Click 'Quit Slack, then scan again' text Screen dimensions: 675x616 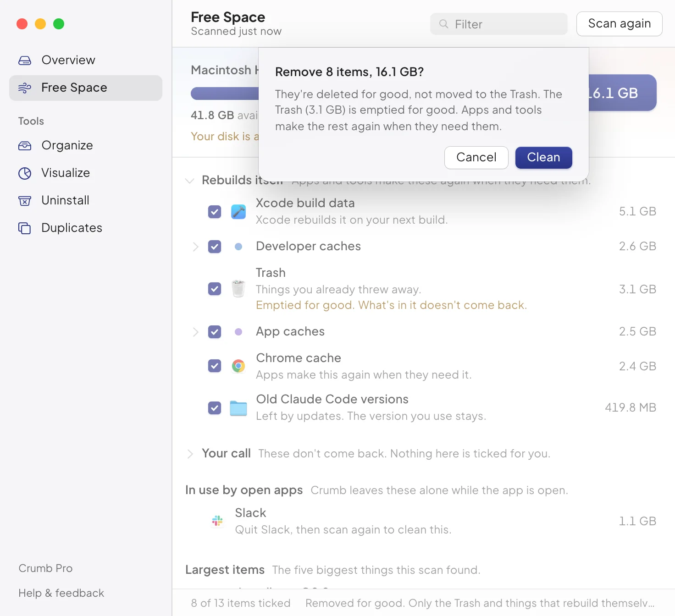pyautogui.click(x=343, y=530)
